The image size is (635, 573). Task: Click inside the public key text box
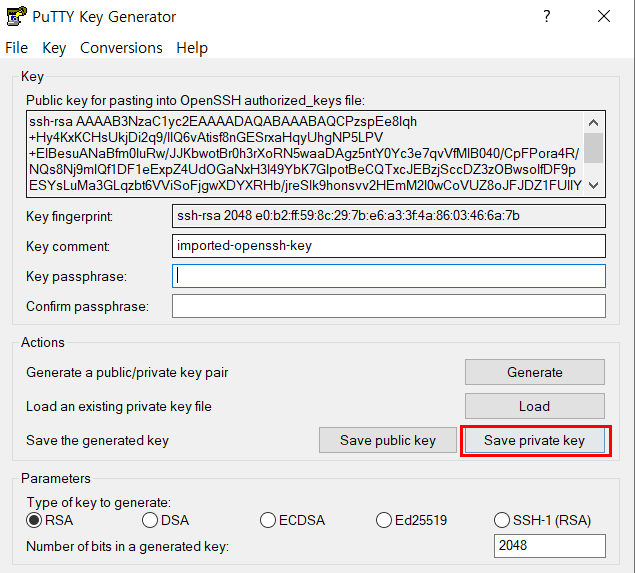pos(305,154)
